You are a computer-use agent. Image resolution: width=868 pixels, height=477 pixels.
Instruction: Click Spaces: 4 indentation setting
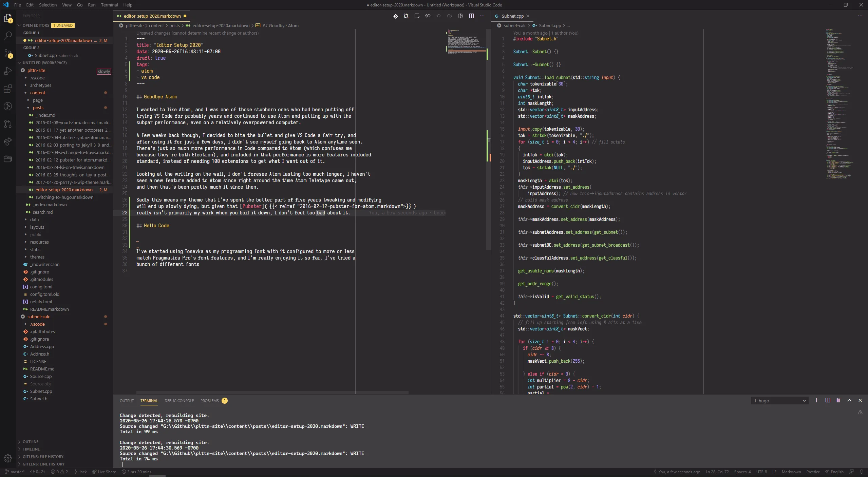coord(742,472)
